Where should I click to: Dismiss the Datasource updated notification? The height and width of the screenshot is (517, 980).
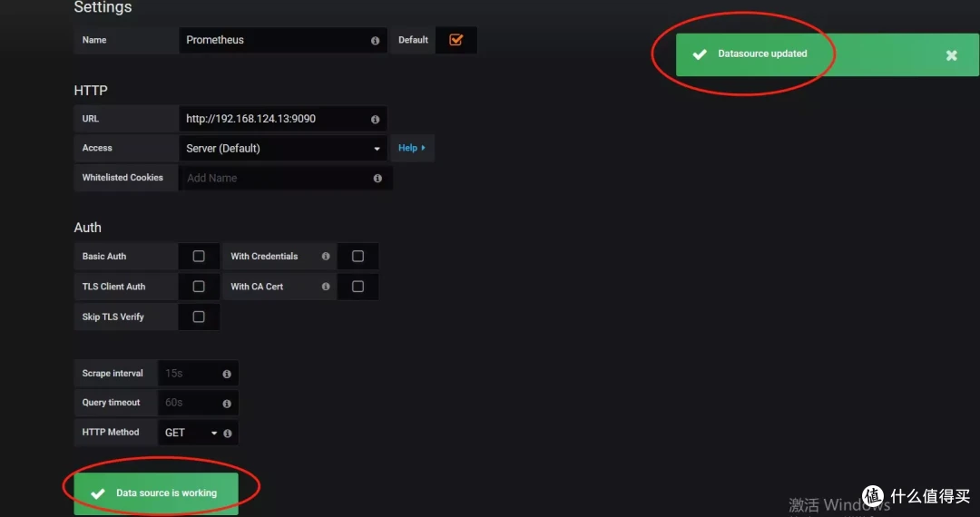click(x=951, y=55)
